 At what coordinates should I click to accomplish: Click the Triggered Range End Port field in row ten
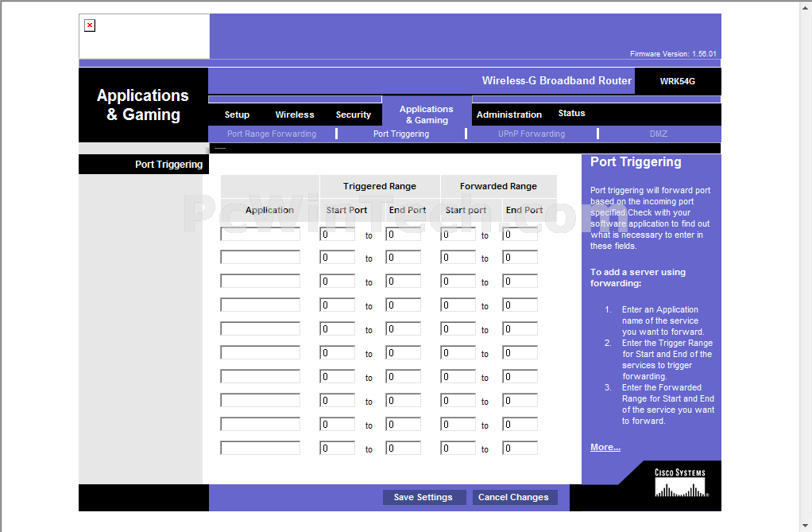click(403, 449)
